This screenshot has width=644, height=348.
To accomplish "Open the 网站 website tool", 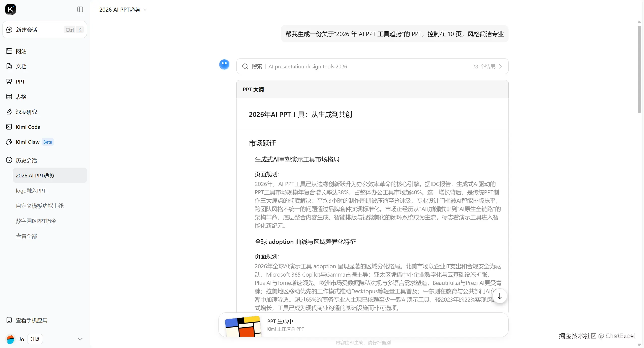I will point(21,51).
